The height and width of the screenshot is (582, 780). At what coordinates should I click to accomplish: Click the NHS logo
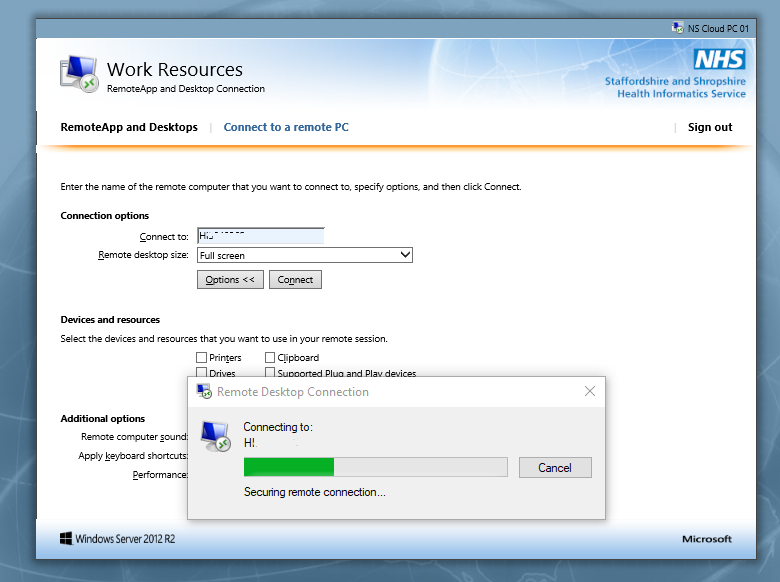click(719, 59)
